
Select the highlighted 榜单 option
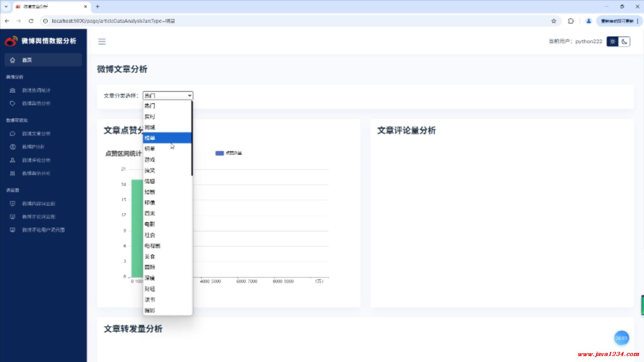[x=150, y=138]
